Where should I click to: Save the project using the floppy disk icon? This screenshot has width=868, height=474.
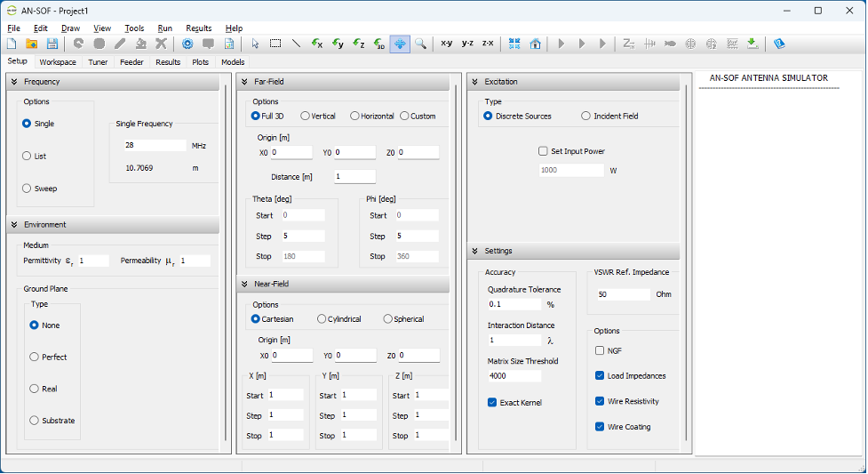coord(52,44)
